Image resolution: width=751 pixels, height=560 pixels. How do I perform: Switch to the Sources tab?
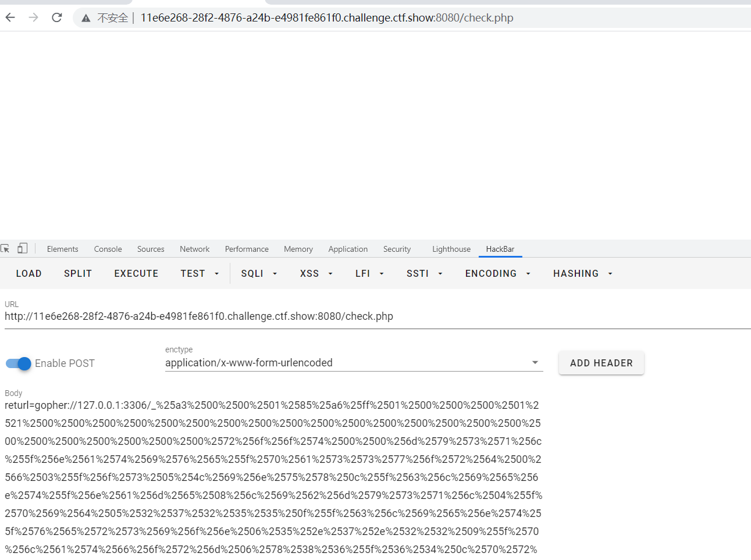(151, 249)
